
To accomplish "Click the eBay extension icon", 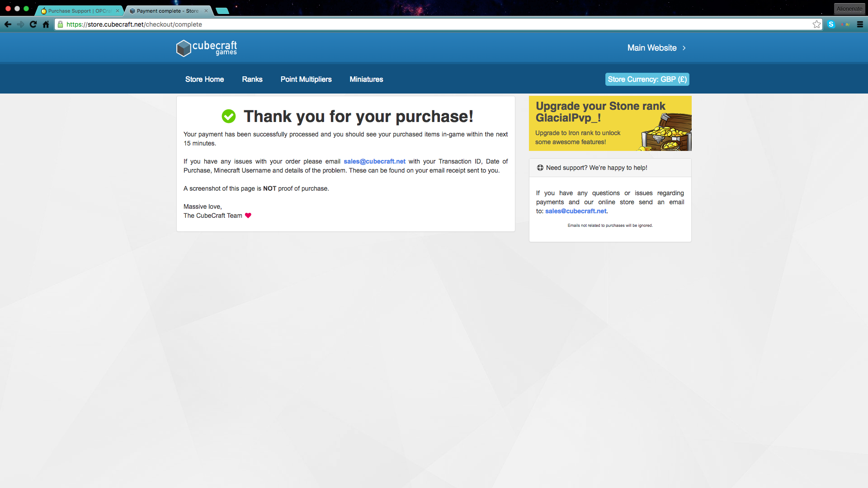I will (845, 24).
